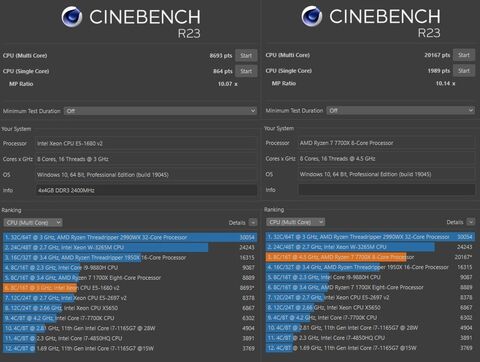
Task: Start Single Core test on the Ryzen 7700X panel
Action: coord(464,71)
